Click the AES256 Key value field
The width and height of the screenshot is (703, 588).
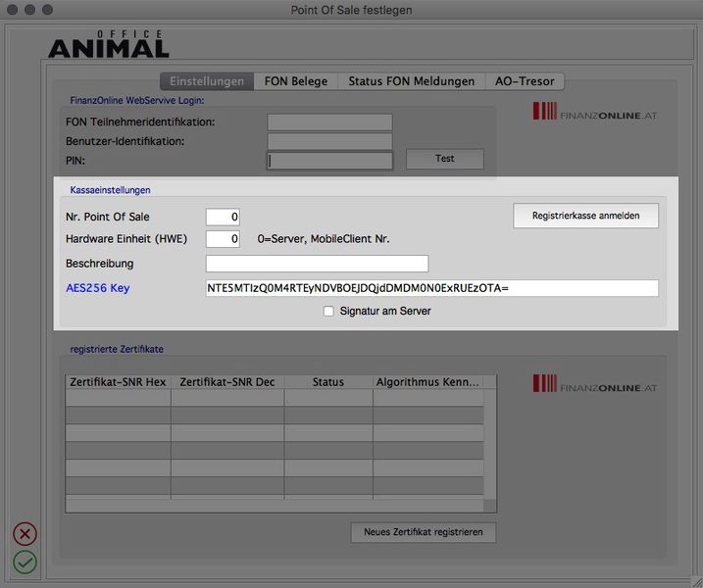click(x=431, y=288)
